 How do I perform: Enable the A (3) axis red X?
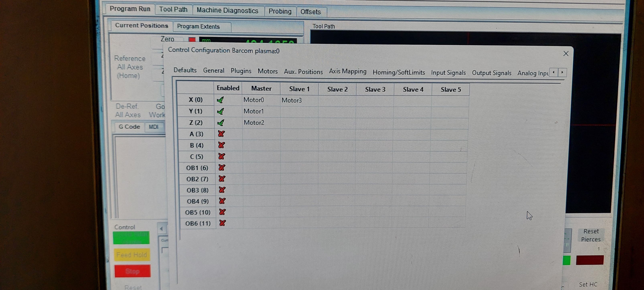(221, 134)
